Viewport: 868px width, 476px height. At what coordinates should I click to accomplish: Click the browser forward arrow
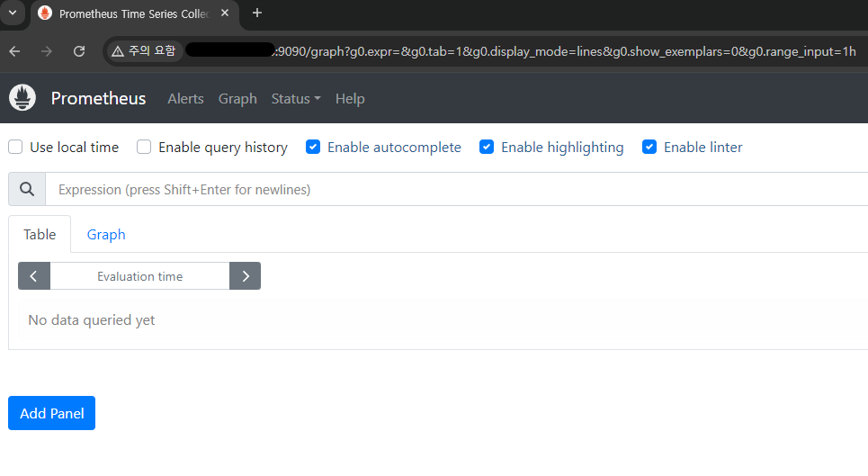pyautogui.click(x=47, y=51)
